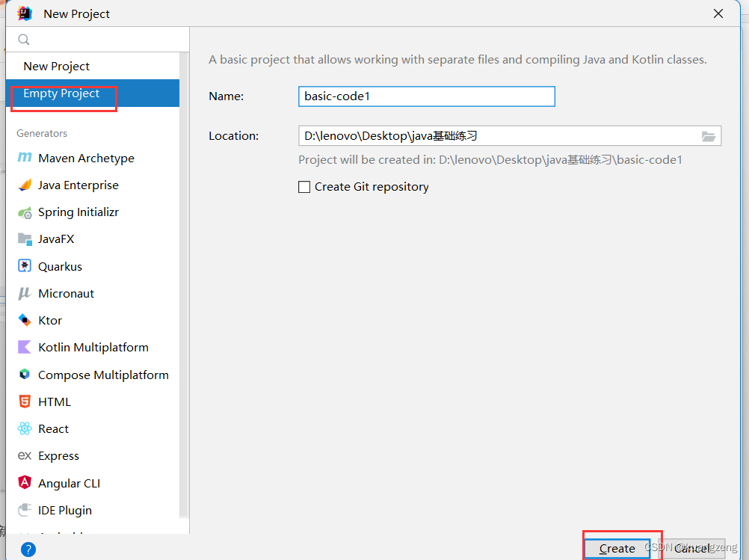This screenshot has width=749, height=560.
Task: Close the New Project dialog
Action: coord(718,14)
